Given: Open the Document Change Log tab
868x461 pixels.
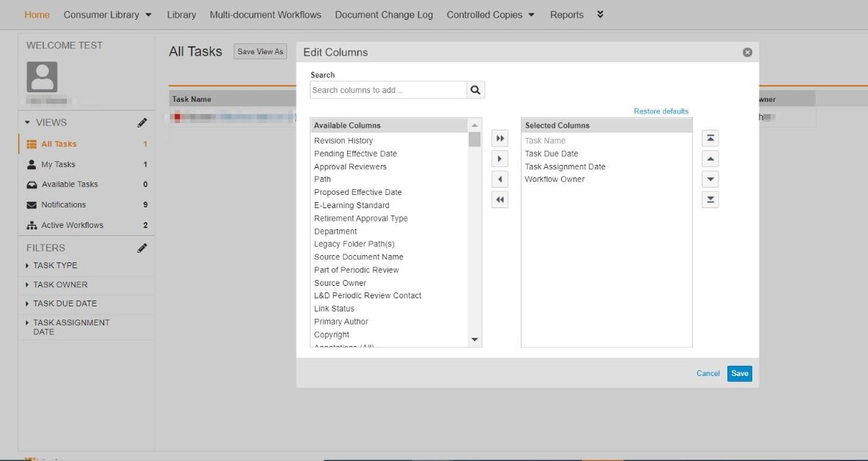Looking at the screenshot, I should [x=384, y=15].
